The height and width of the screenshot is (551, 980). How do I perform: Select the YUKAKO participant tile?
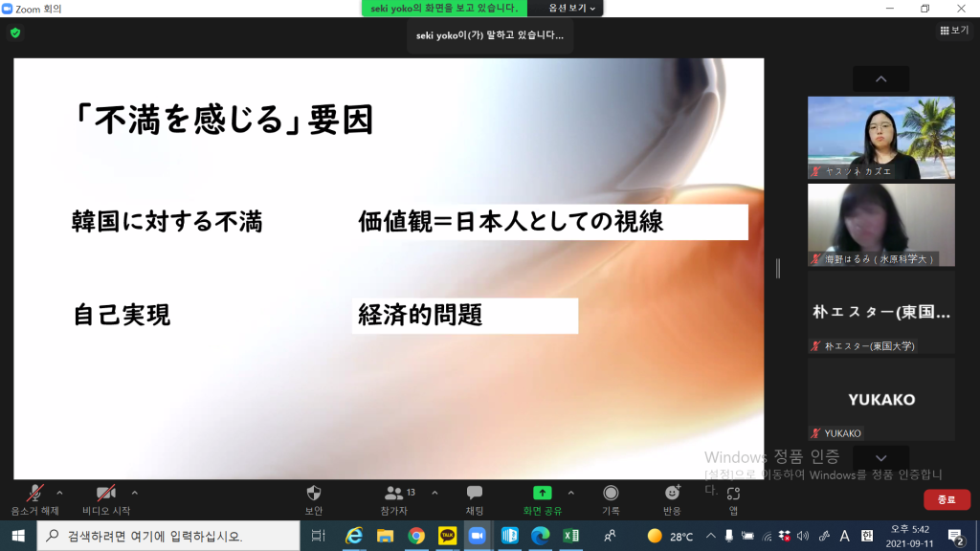880,400
